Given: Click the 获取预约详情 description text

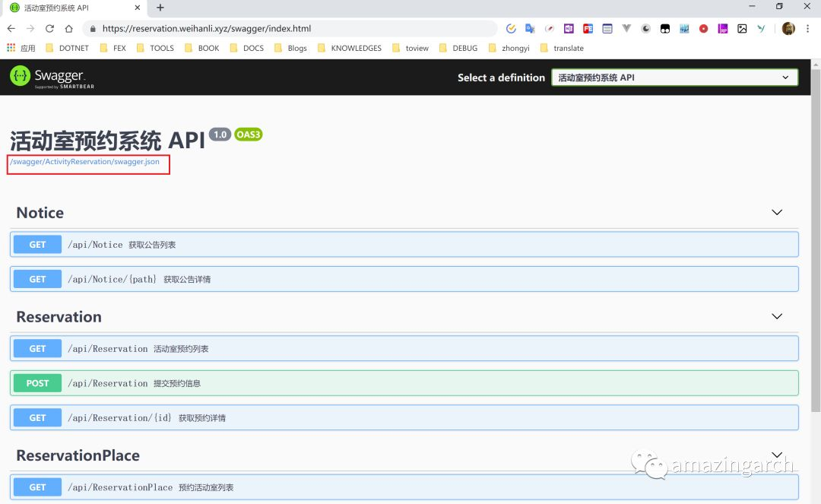Looking at the screenshot, I should [202, 418].
